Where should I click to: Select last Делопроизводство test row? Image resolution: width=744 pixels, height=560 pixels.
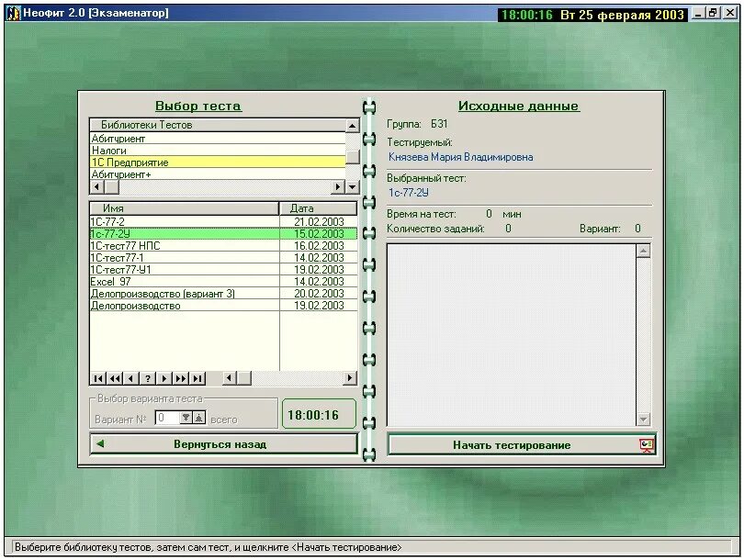click(185, 306)
